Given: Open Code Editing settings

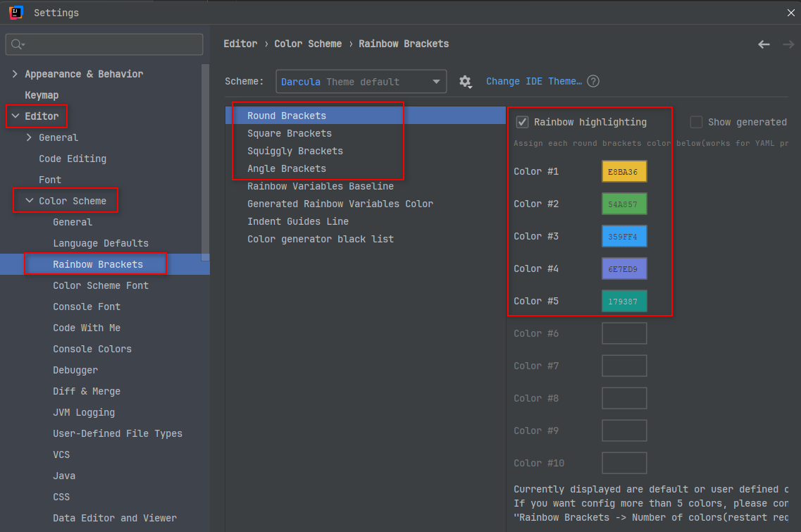Looking at the screenshot, I should point(73,159).
